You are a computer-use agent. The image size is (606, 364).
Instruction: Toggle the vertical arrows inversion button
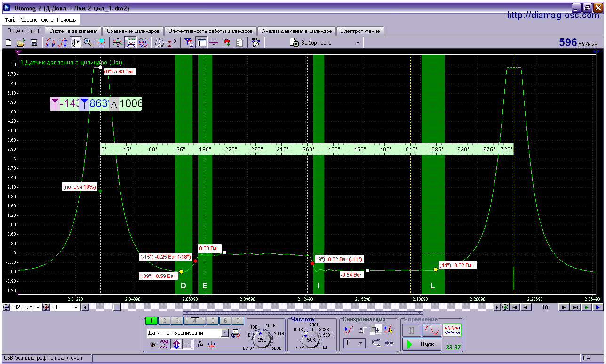pos(176,344)
